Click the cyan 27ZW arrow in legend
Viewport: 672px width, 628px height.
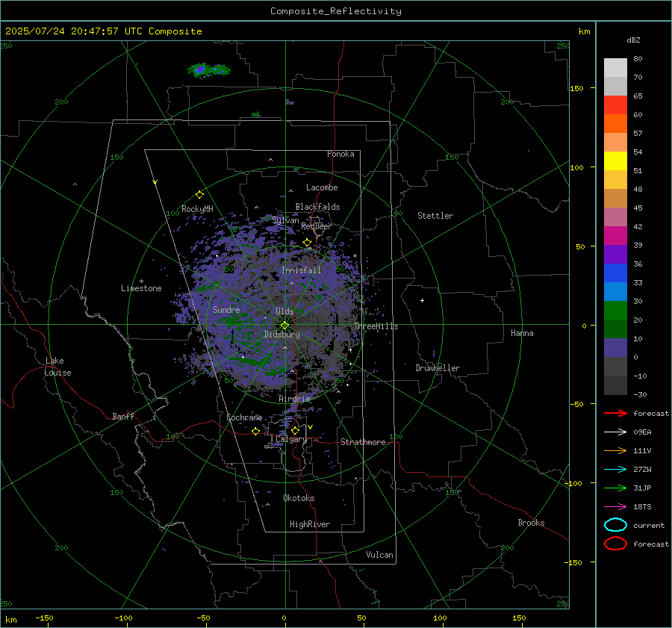(x=615, y=470)
